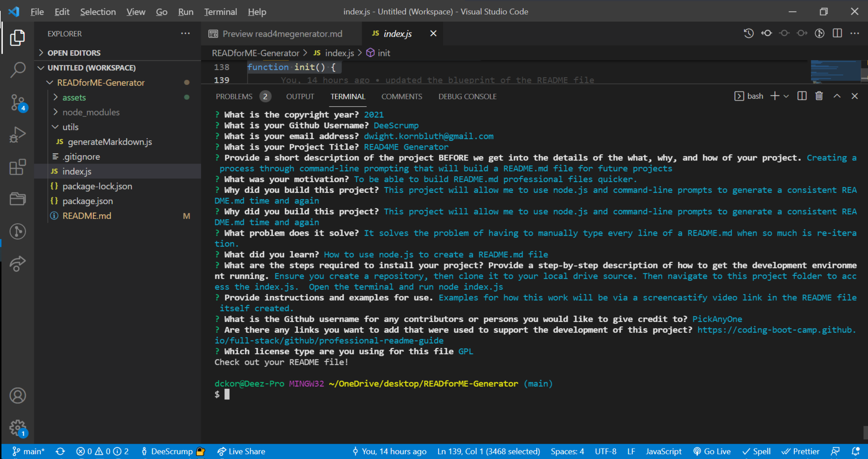The height and width of the screenshot is (459, 868).
Task: Collapse the READforME-Generator folder
Action: tap(50, 82)
